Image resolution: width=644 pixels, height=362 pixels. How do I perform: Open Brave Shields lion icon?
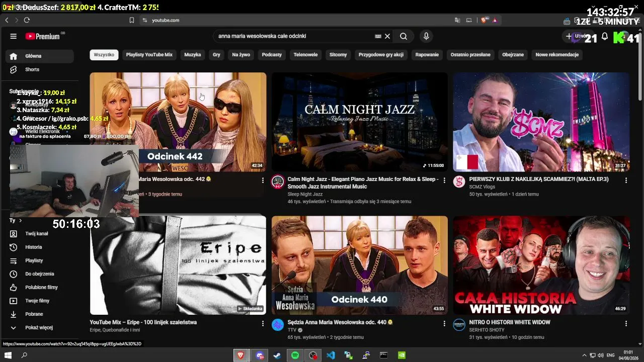point(484,20)
